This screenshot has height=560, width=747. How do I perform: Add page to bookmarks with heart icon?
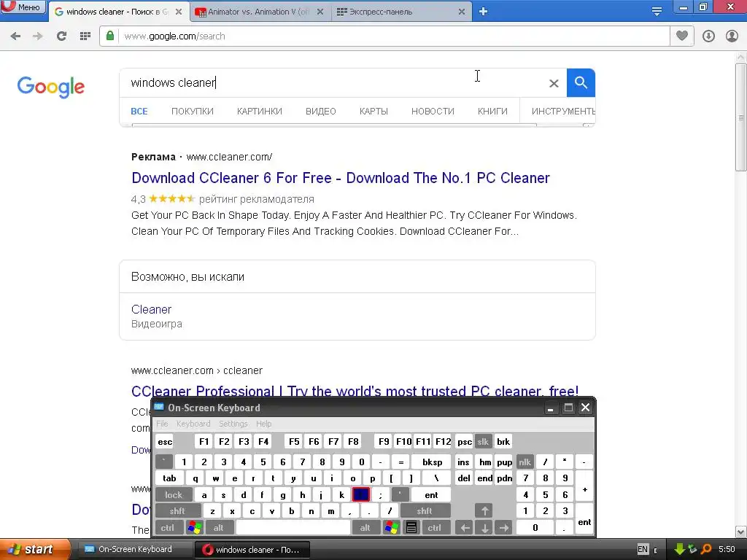[682, 36]
